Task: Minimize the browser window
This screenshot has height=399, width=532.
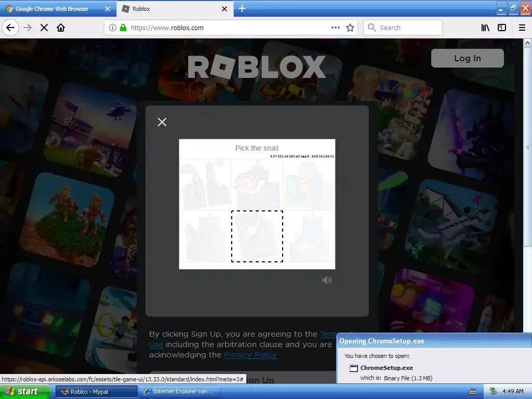Action: [501, 9]
